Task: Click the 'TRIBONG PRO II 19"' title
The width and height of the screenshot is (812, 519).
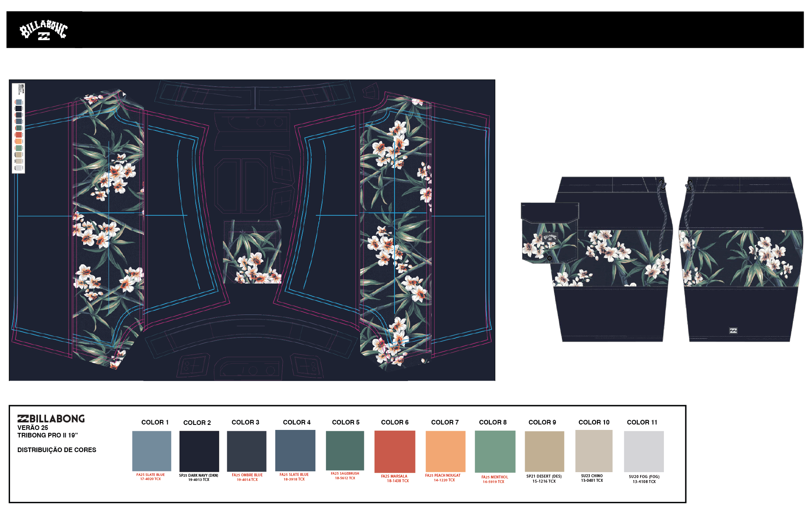Action: click(48, 435)
